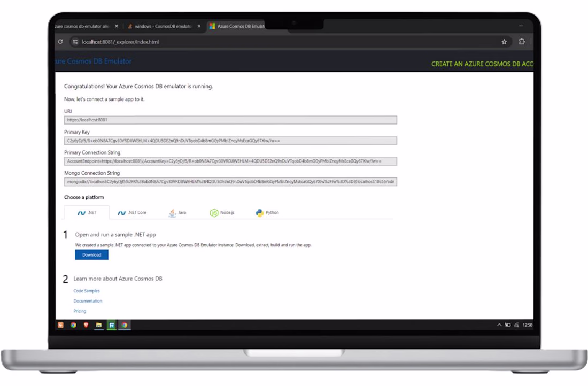Open the Pricing link
Viewport: 588px width, 386px height.
click(80, 311)
